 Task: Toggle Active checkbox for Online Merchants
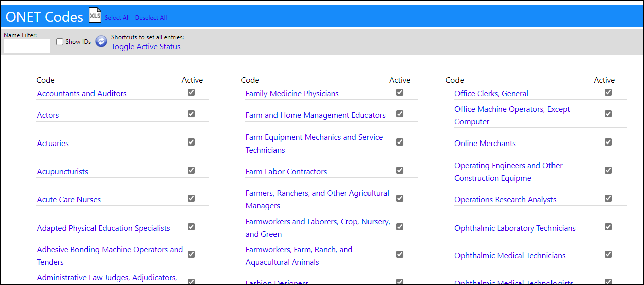click(608, 142)
